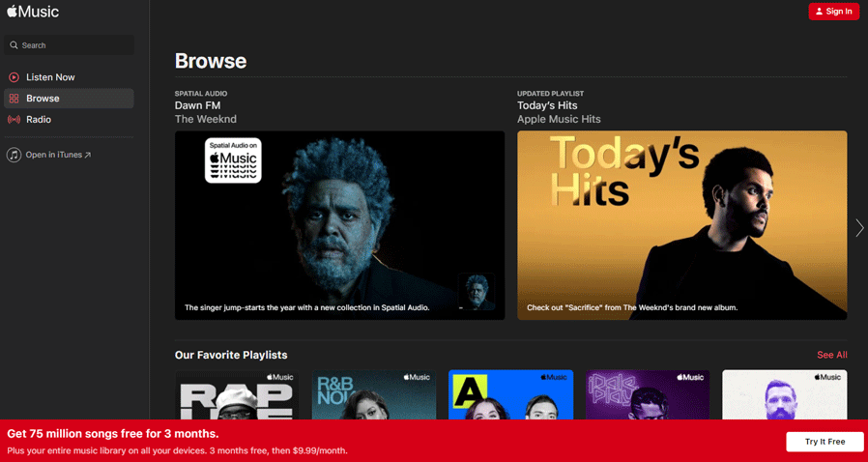
Task: Click the $9.99/month subscription fine print
Action: 177,450
